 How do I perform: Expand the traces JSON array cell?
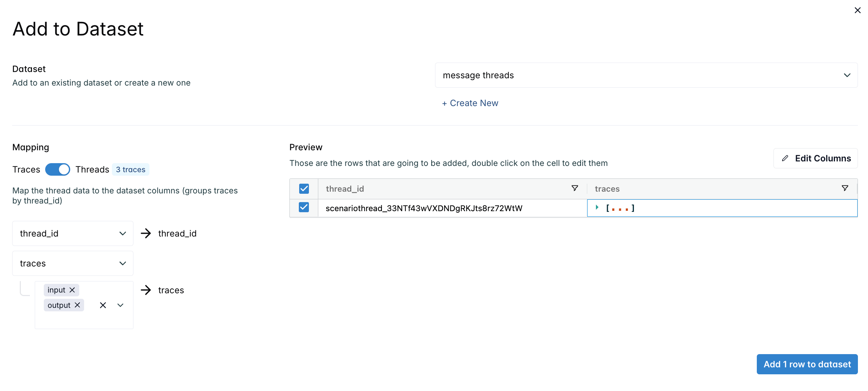597,207
